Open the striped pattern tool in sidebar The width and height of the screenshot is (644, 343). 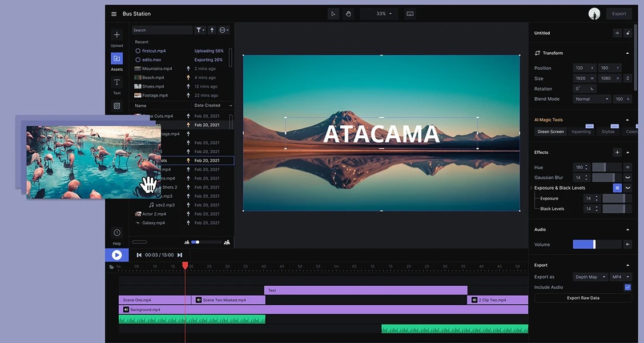coord(116,106)
